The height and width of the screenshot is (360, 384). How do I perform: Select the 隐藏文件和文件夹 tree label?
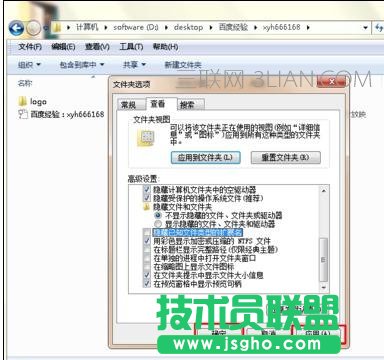click(x=182, y=207)
